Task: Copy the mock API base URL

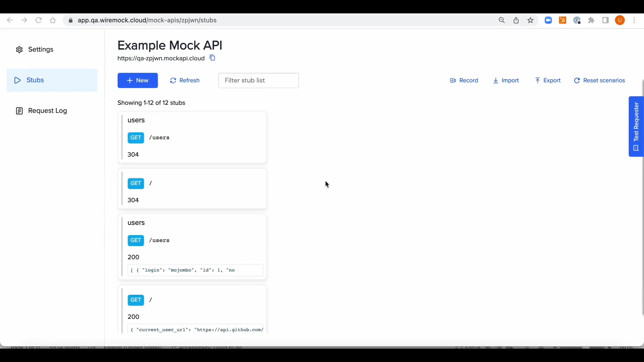Action: [x=212, y=58]
